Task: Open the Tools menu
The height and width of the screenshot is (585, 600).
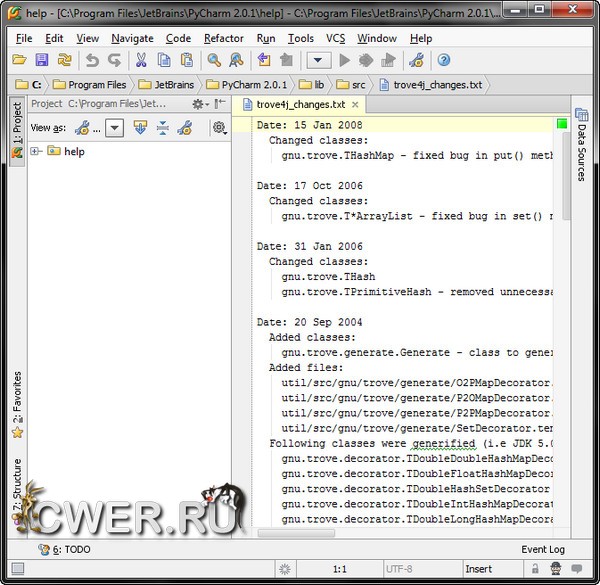Action: coord(301,38)
